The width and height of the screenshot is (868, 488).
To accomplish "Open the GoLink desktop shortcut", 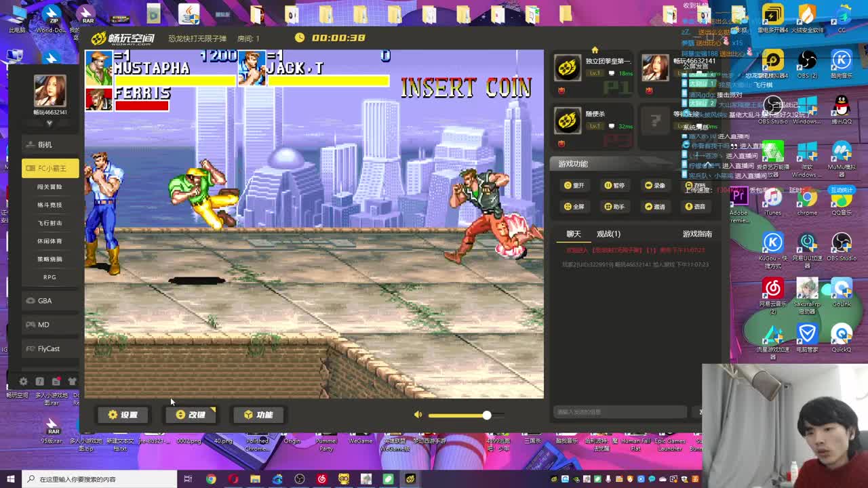I will tap(842, 293).
